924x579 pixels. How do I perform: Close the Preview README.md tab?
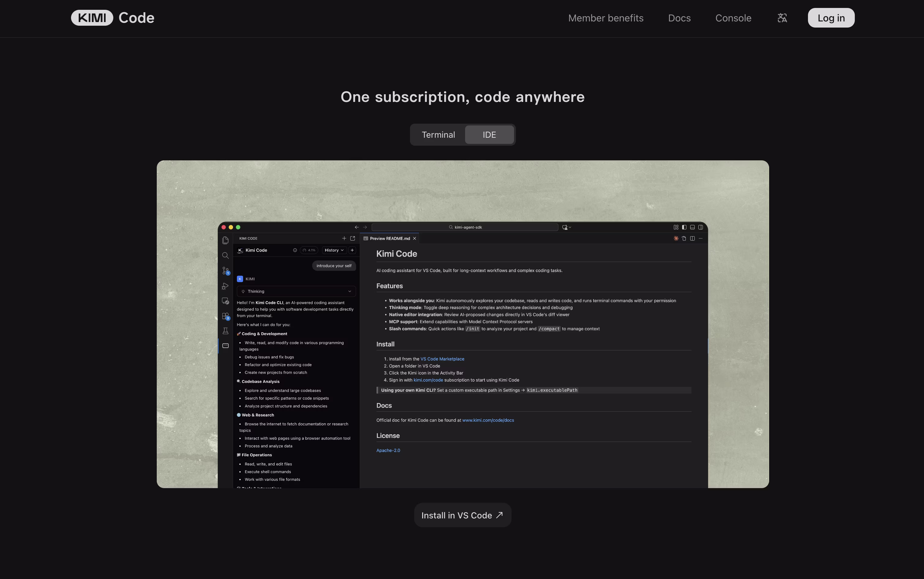pos(415,238)
